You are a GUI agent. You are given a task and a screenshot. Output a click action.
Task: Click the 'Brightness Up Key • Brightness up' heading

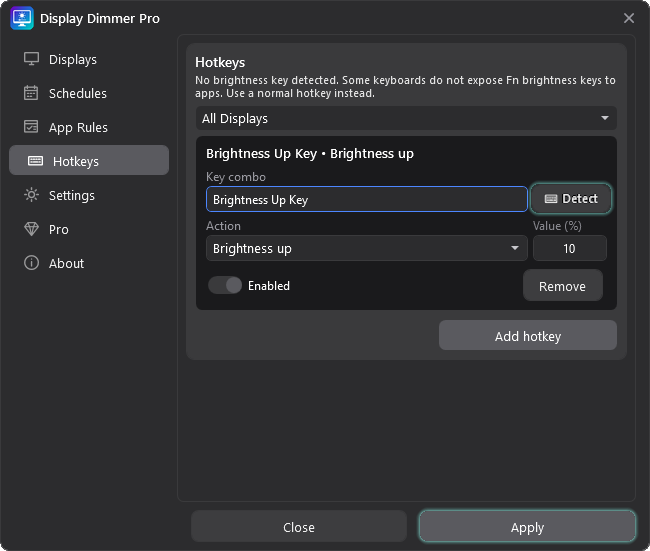(x=310, y=154)
